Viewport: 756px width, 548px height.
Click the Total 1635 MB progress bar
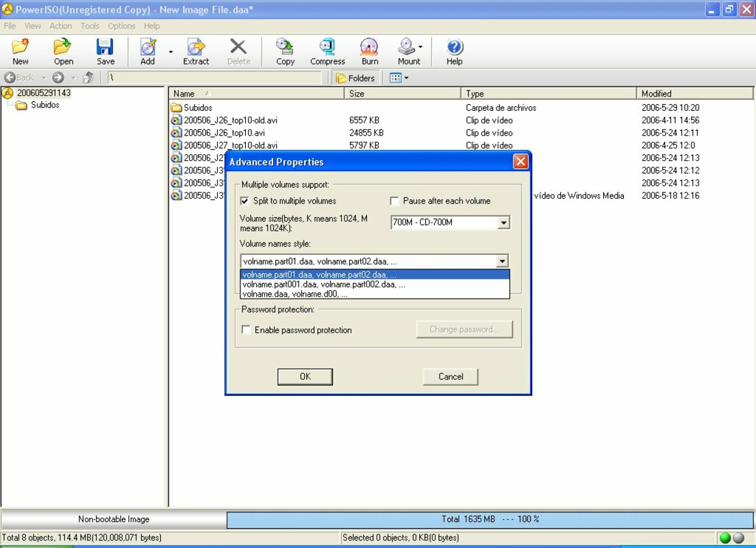click(x=489, y=519)
